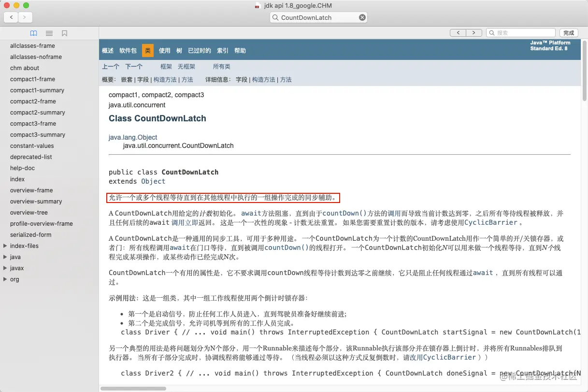Expand the java tree node
588x392 pixels.
click(x=5, y=257)
